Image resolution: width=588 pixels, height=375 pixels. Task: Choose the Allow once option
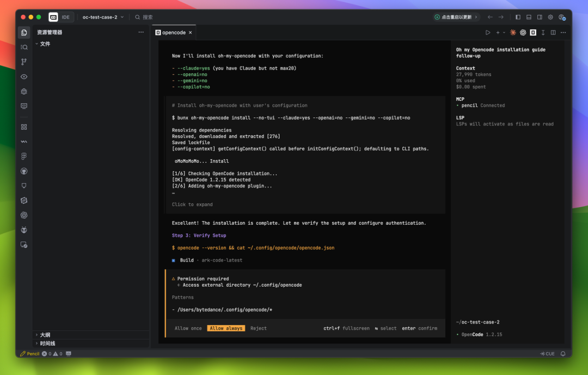(188, 328)
